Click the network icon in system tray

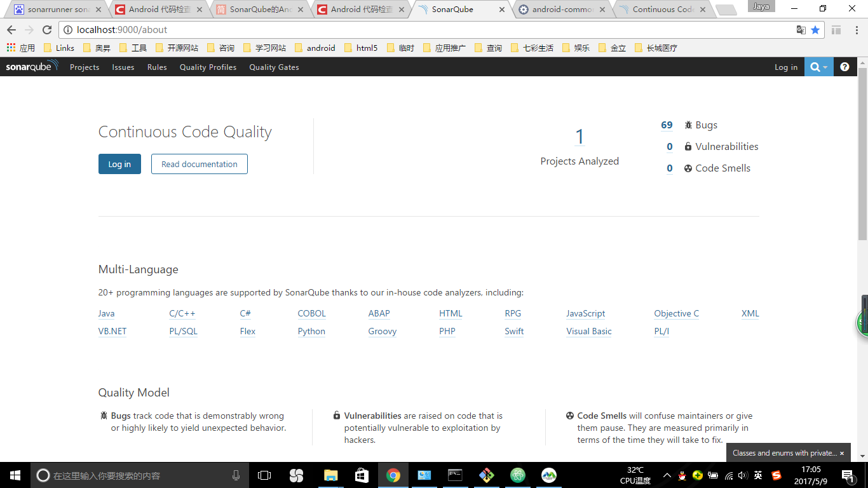tap(728, 475)
